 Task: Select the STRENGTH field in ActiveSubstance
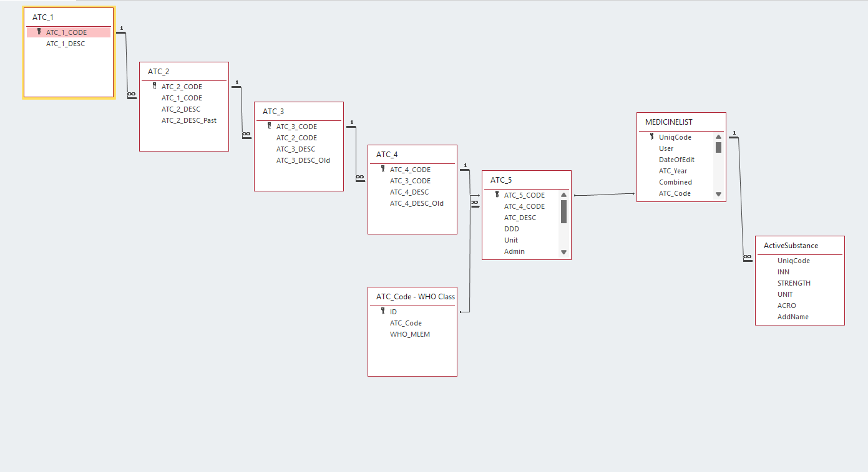click(x=794, y=283)
